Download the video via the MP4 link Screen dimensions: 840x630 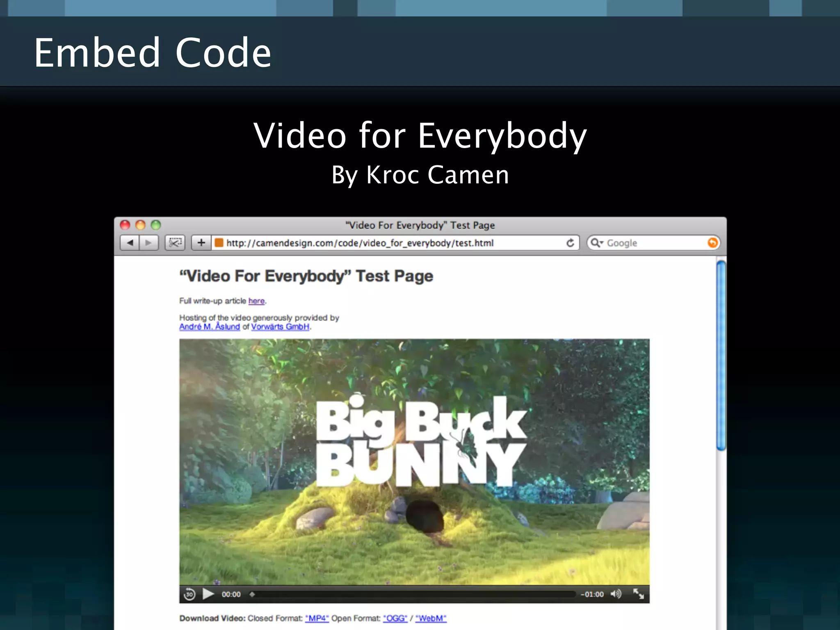[x=317, y=618]
